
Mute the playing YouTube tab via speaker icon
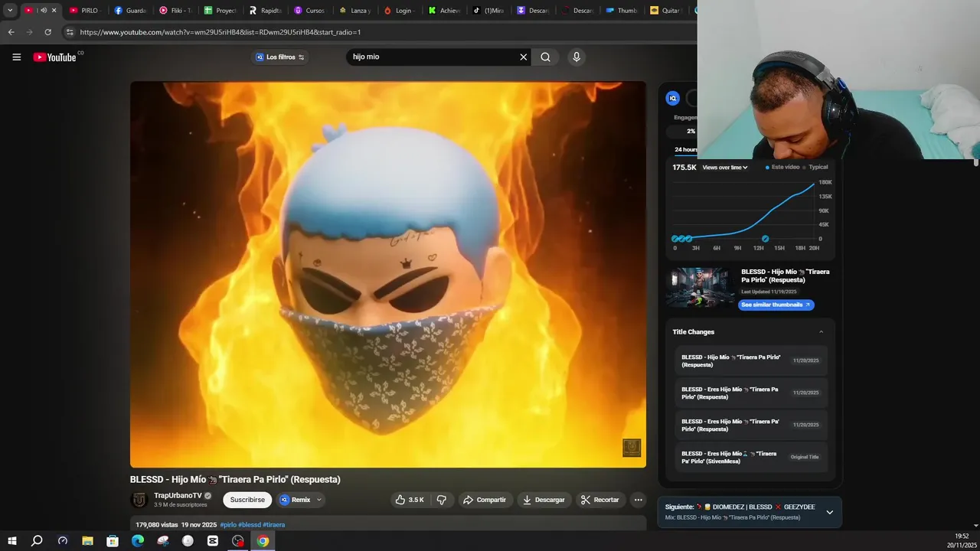pos(43,11)
